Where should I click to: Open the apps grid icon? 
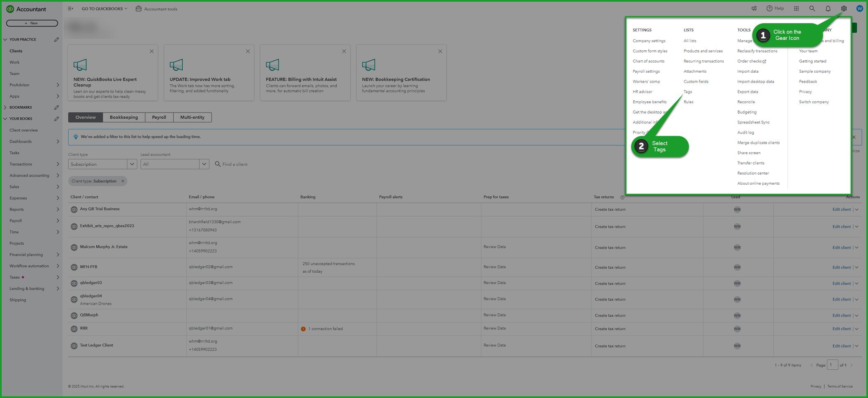point(796,8)
